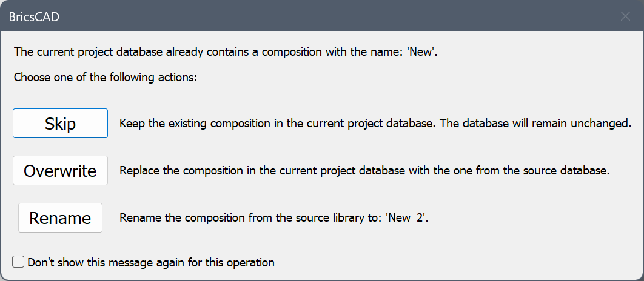Image resolution: width=644 pixels, height=281 pixels.
Task: Click the quoted name 'New_2' in the Rename description
Action: 410,218
